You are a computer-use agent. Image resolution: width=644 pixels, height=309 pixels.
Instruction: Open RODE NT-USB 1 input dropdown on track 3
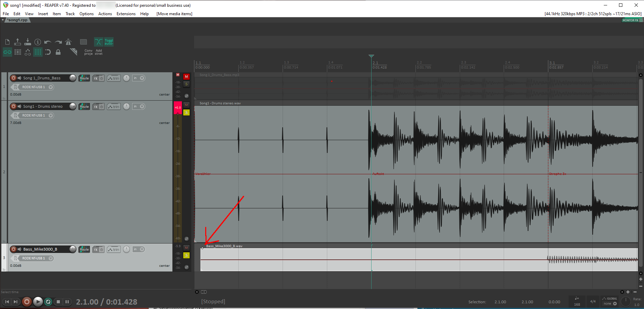tap(37, 258)
